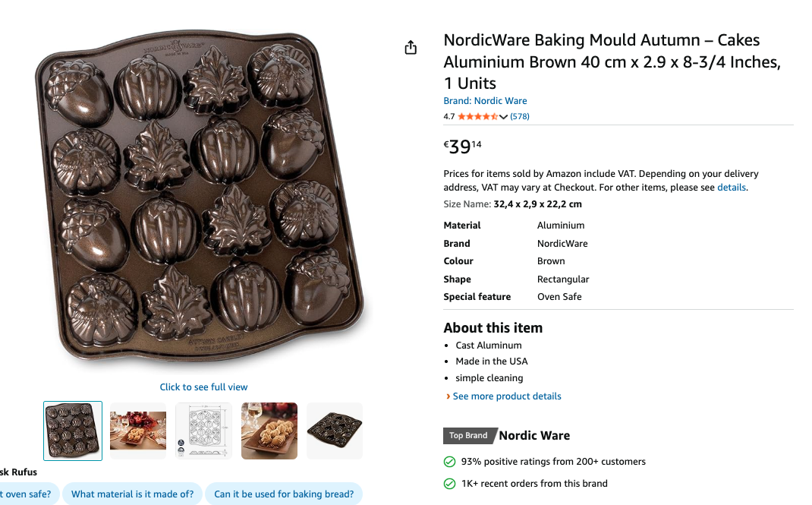Select the dimensions diagram thumbnail
The height and width of the screenshot is (505, 812).
click(x=203, y=431)
